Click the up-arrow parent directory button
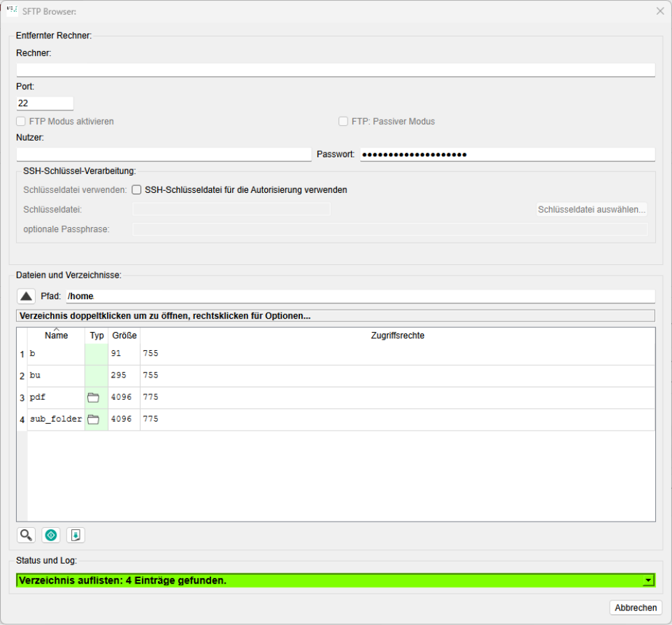This screenshot has width=672, height=625. tap(26, 296)
